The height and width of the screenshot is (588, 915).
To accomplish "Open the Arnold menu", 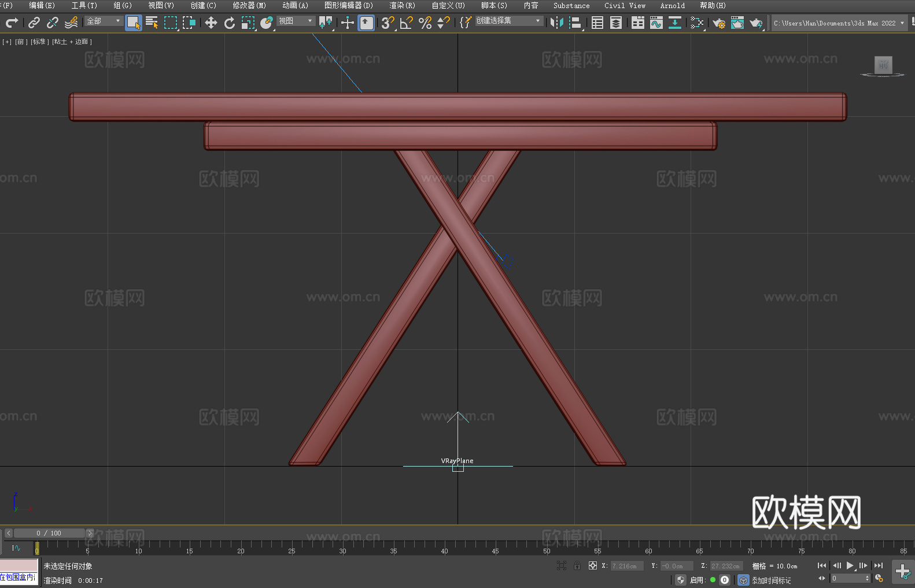I will point(673,5).
